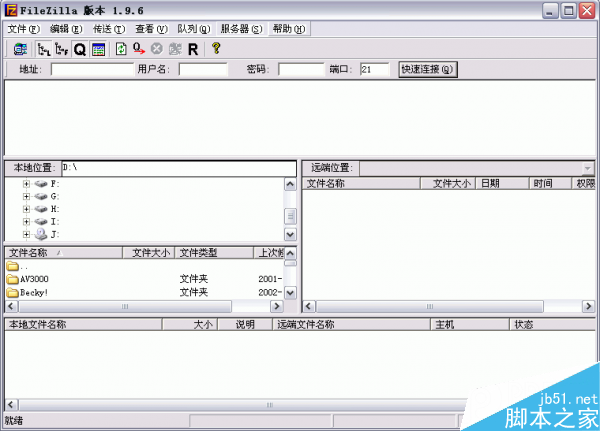Focus the 地址 address input field
Screen dimensions: 600x431
(x=92, y=70)
